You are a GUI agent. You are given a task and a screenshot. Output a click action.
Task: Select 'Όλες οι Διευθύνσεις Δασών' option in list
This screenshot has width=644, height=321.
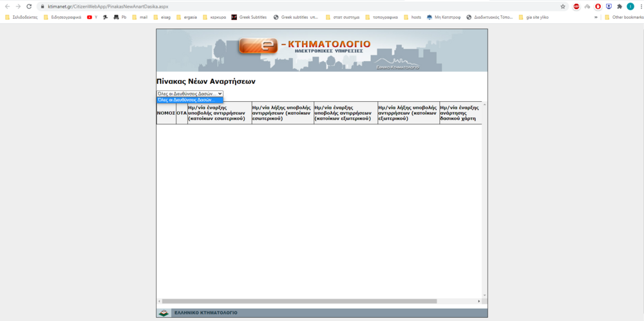click(x=189, y=100)
